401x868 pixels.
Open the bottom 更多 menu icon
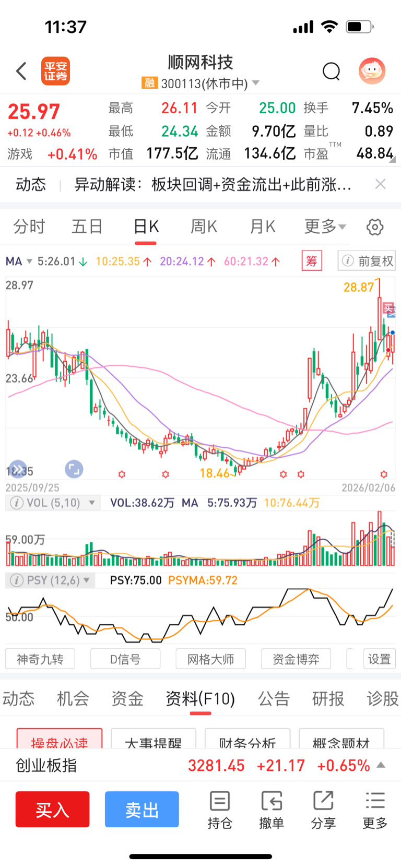375,810
